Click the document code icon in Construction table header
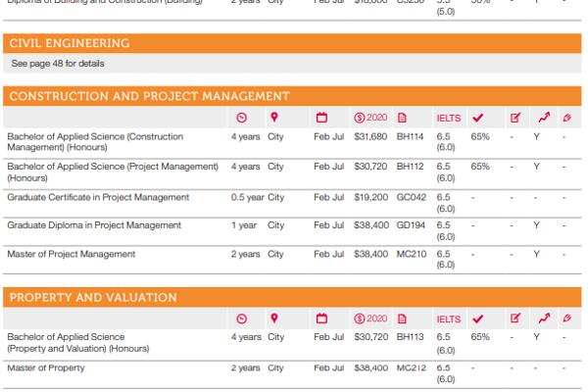 (x=402, y=118)
